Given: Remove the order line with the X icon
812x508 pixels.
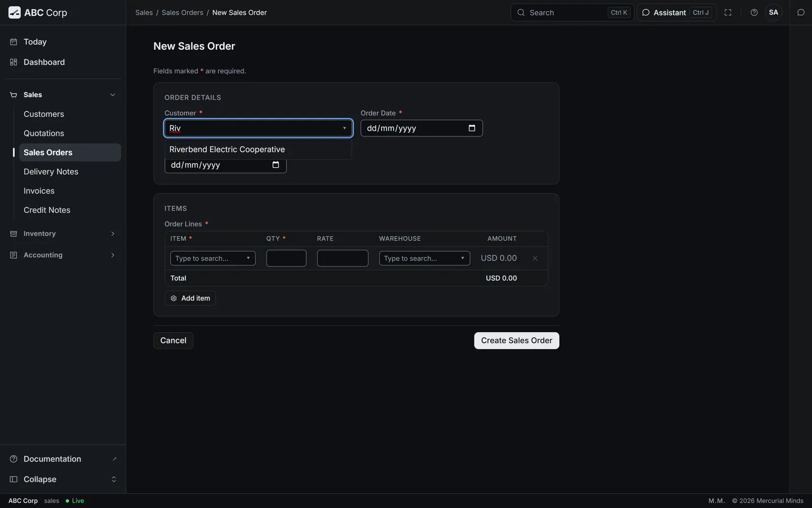Looking at the screenshot, I should (535, 258).
